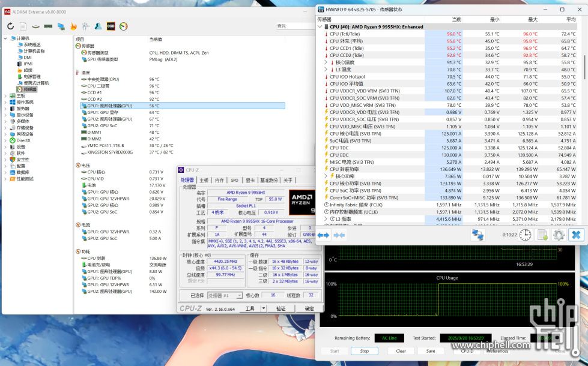Click the tools icon beside the flame in AIDA64

tap(86, 26)
